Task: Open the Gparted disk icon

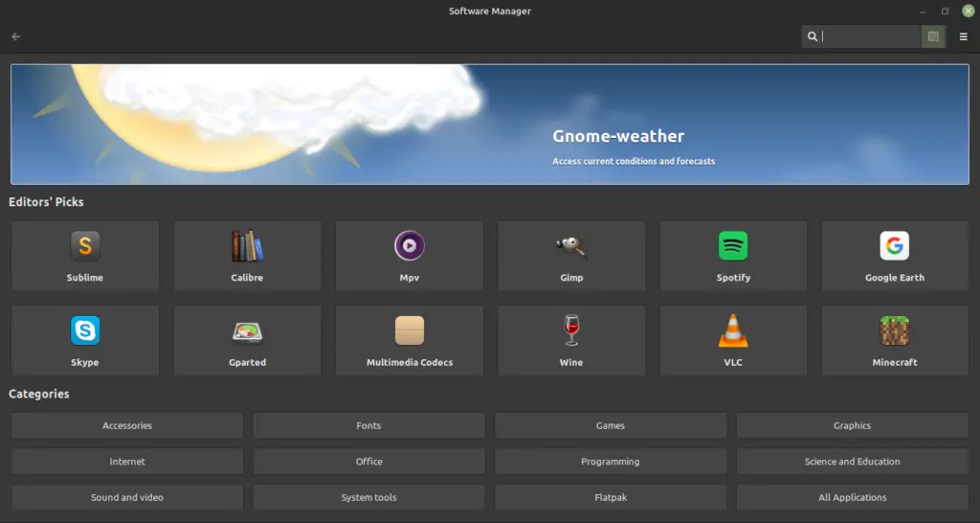Action: tap(248, 330)
